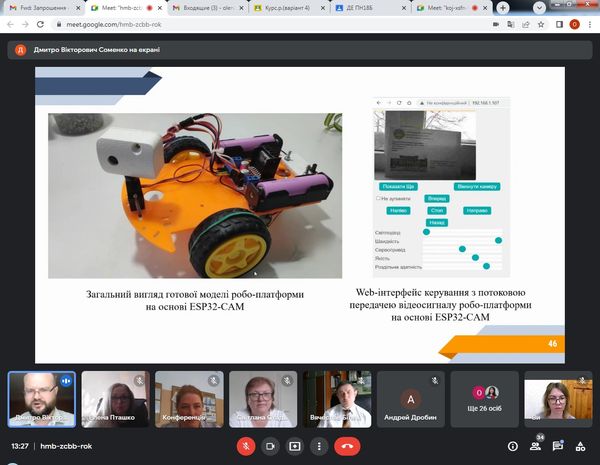Screen dimensions: 600x465
Task: Switch to the 'ДЕ ПН185' browser tab
Action: click(370, 7)
